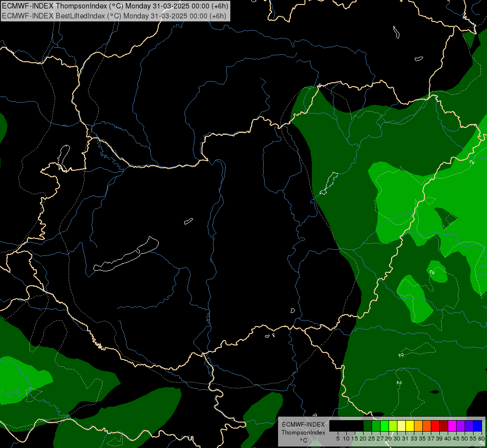
Task: Select the dark red 39–40 legend swatch
Action: [444, 426]
